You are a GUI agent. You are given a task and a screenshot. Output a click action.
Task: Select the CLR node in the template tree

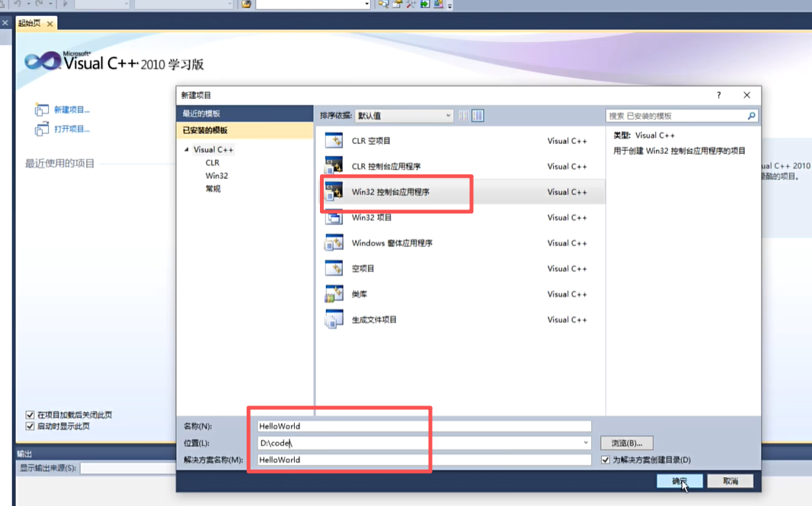[x=213, y=162]
